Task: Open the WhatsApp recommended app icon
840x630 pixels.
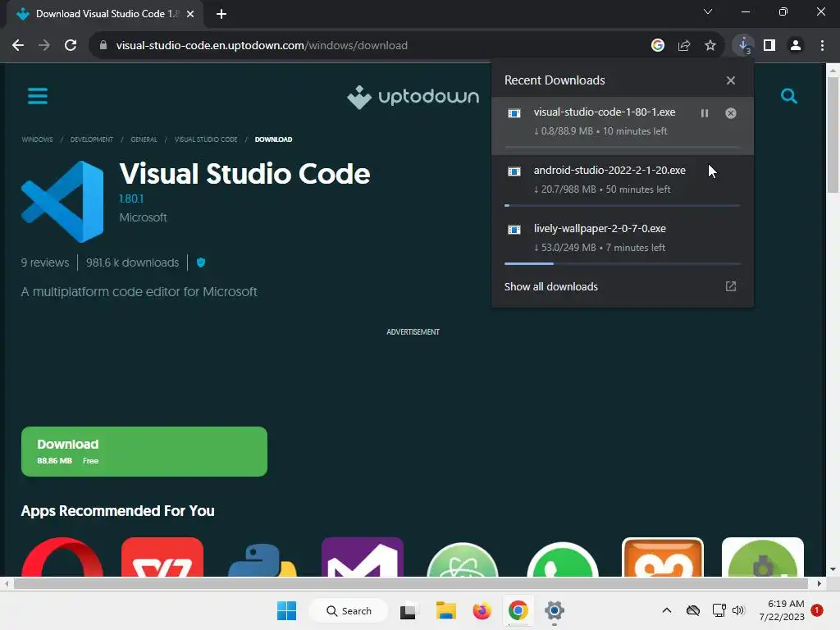Action: (x=563, y=559)
